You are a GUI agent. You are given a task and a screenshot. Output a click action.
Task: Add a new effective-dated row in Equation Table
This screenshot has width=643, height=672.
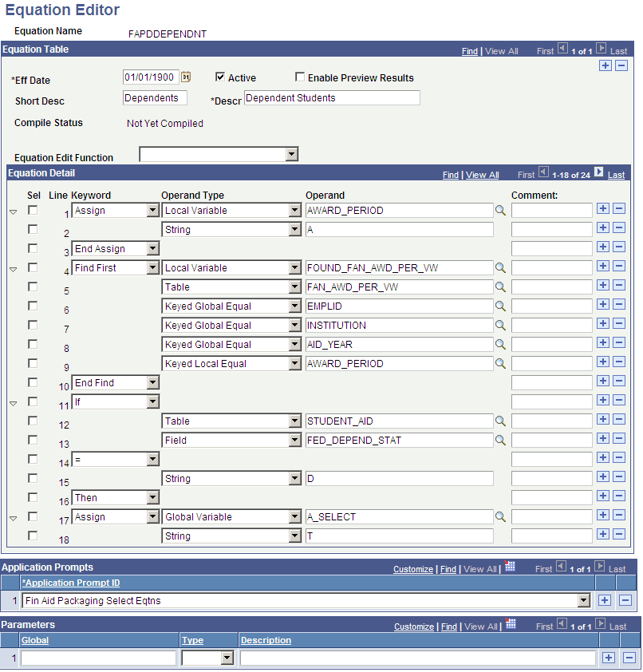click(605, 65)
